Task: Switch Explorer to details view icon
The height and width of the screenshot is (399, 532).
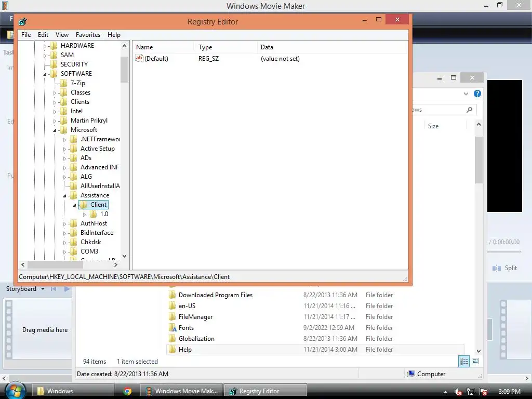Action: pos(464,362)
